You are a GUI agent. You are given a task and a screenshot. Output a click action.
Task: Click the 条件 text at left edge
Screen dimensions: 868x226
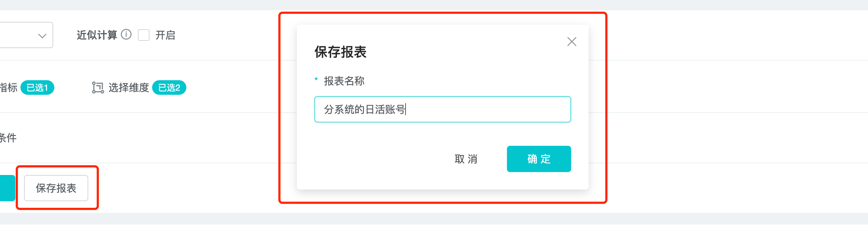coord(8,138)
